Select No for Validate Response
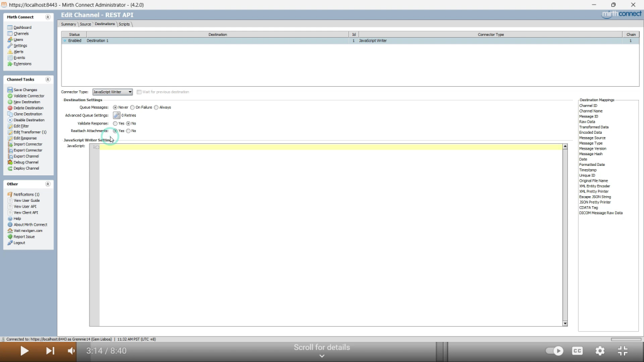The image size is (644, 362). point(128,124)
